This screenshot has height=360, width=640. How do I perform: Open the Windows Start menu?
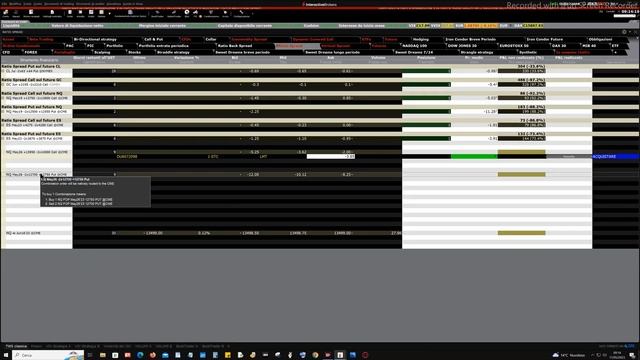(6, 355)
